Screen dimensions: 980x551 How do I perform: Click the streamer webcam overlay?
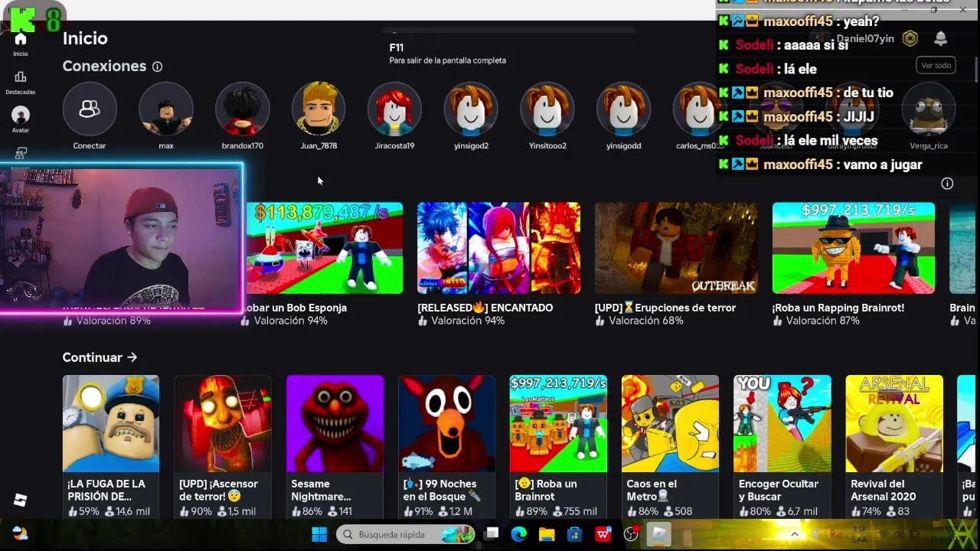click(122, 238)
